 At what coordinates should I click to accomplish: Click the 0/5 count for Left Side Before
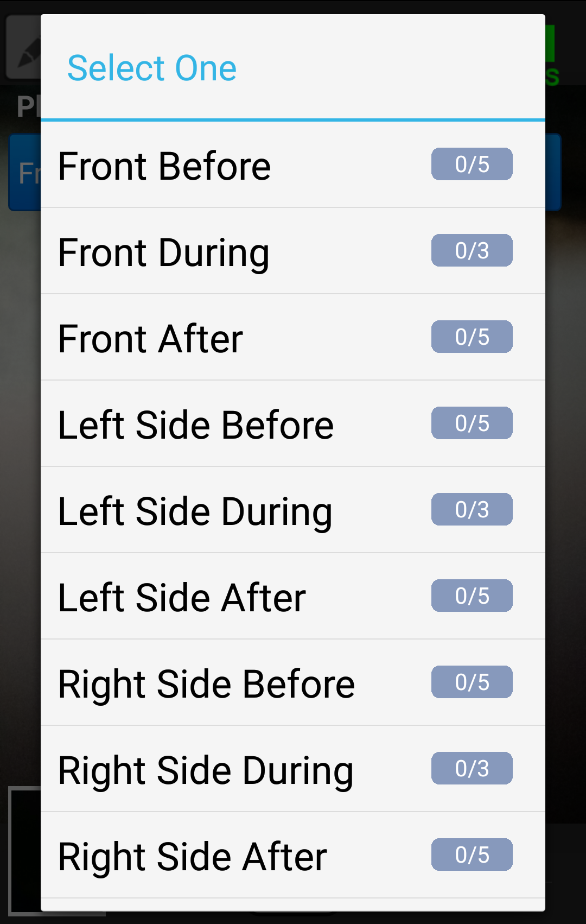[x=472, y=423]
